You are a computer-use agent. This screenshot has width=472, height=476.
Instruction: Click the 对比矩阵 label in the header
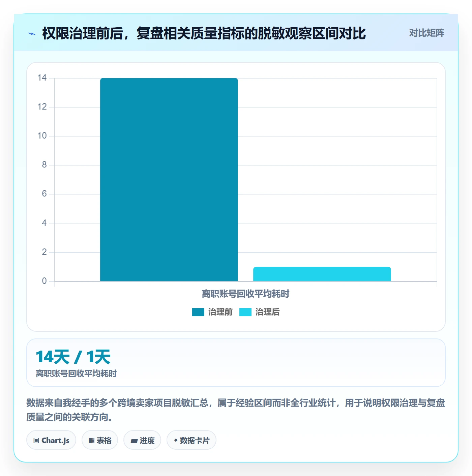tap(426, 33)
